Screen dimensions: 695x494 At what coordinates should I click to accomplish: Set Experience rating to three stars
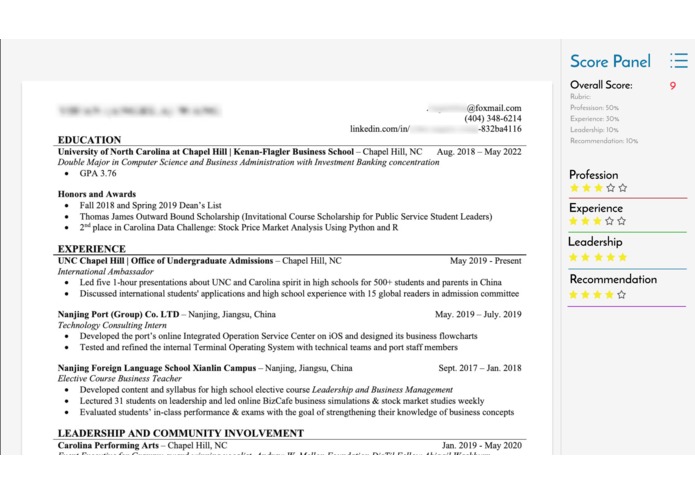point(597,221)
